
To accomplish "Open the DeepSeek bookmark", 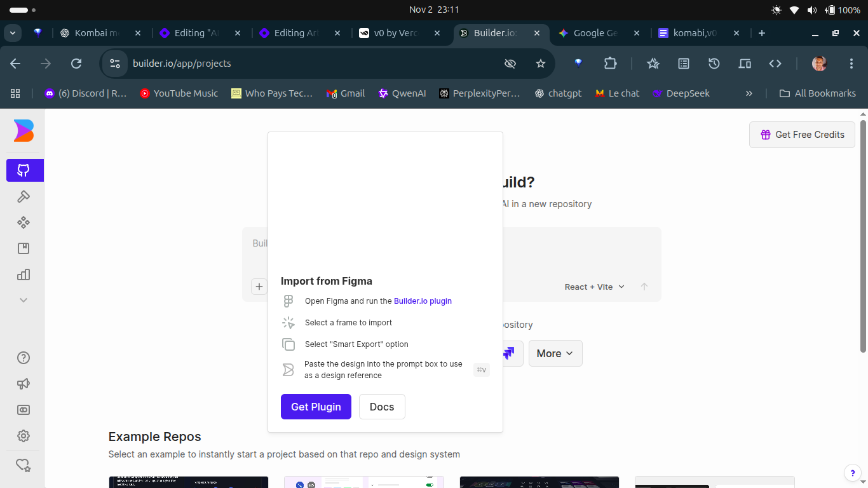I will (681, 93).
